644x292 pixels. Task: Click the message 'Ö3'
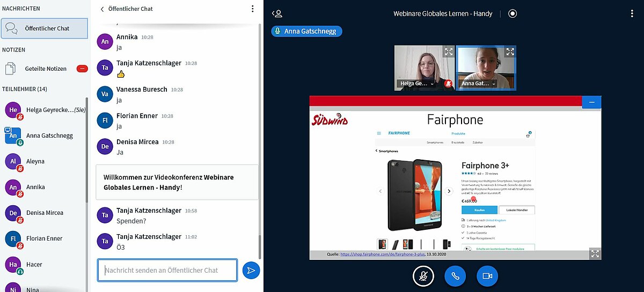coord(121,247)
